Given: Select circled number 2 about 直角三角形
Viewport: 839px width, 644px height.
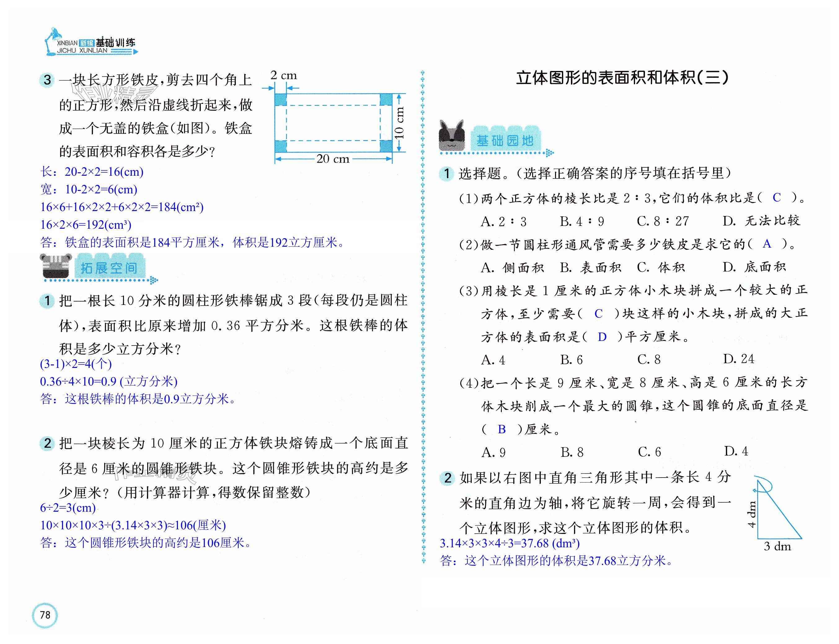Looking at the screenshot, I should 447,478.
